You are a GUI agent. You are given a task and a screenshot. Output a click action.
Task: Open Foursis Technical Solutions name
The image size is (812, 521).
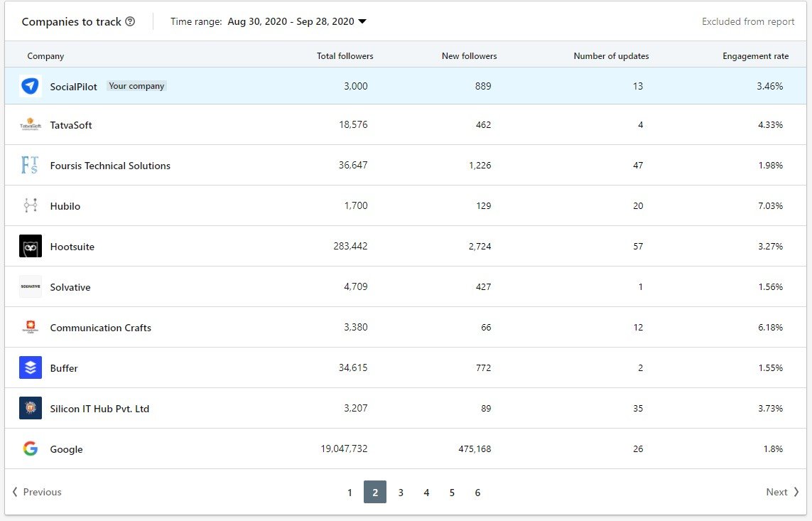pyautogui.click(x=110, y=166)
